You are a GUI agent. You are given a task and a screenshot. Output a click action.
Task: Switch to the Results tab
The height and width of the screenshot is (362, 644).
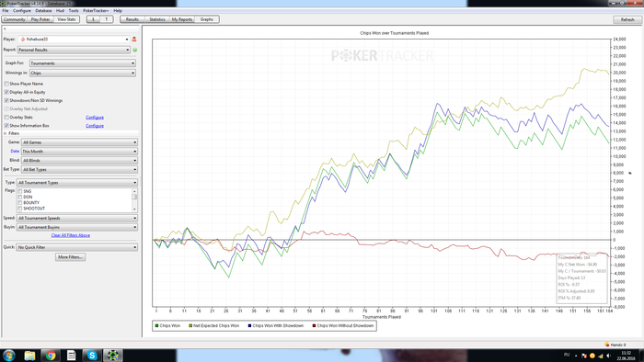coord(132,19)
